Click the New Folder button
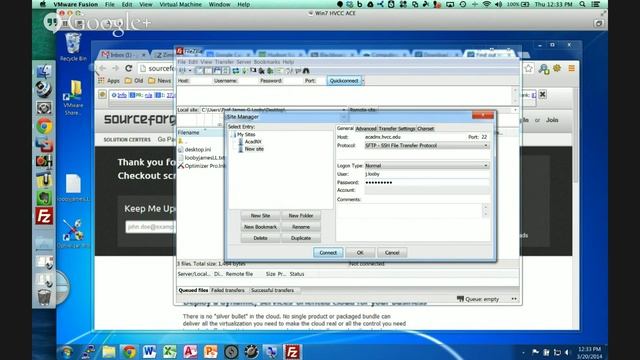 (x=301, y=216)
